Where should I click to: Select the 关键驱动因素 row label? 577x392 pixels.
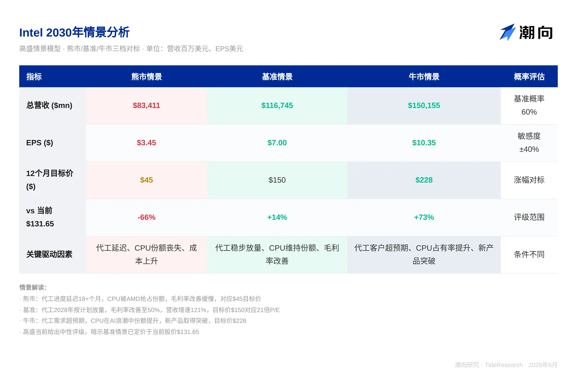(x=49, y=254)
